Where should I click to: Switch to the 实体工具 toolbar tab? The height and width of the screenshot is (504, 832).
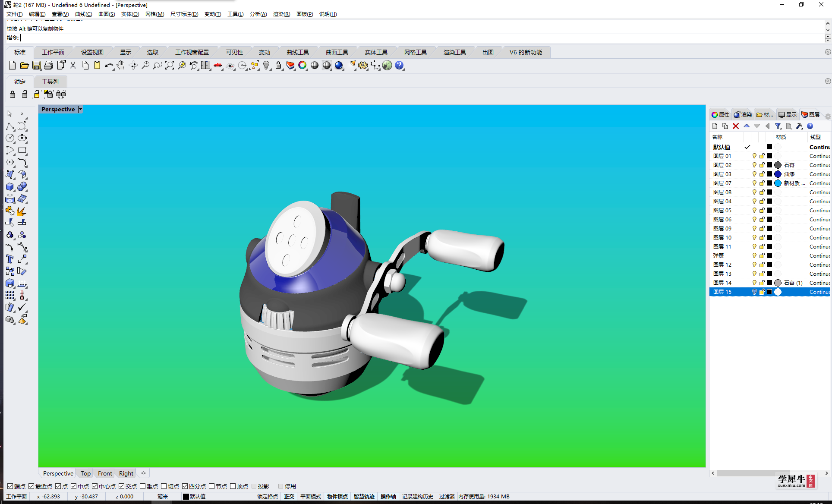click(x=376, y=52)
